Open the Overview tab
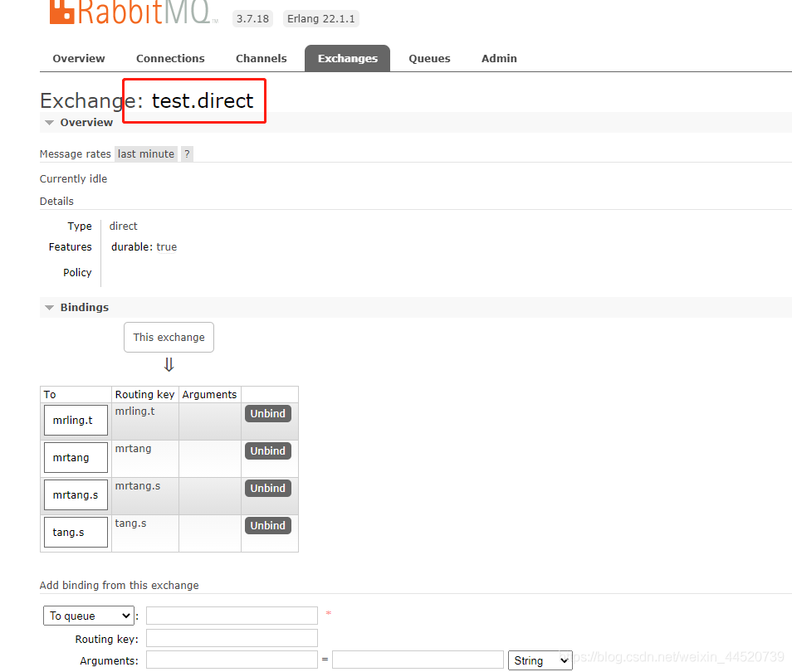Image resolution: width=792 pixels, height=672 pixels. [79, 59]
